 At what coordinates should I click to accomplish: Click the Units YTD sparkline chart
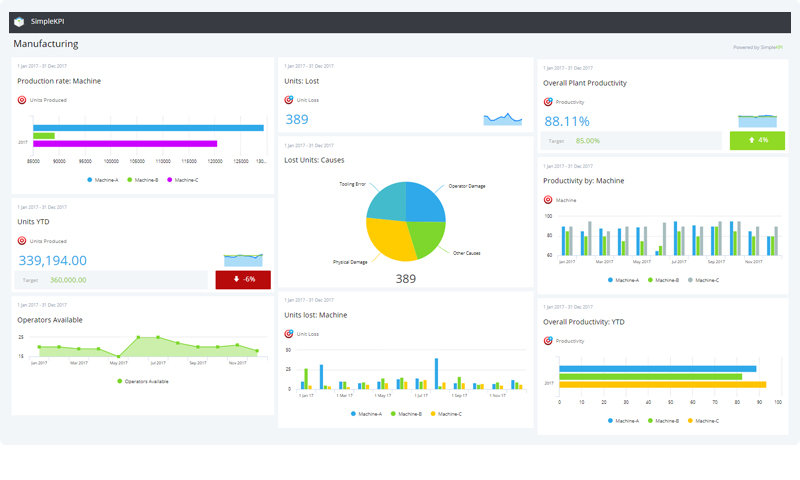[243, 259]
